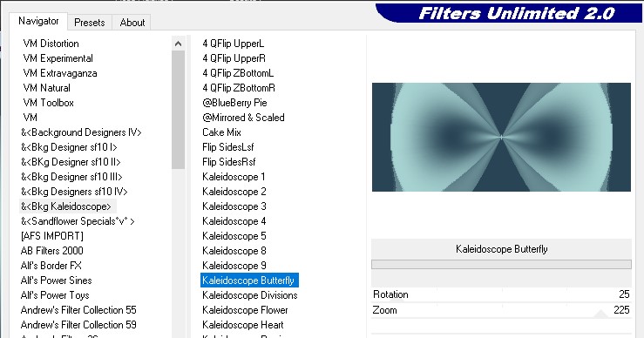Switch to the Presets tab

(90, 23)
